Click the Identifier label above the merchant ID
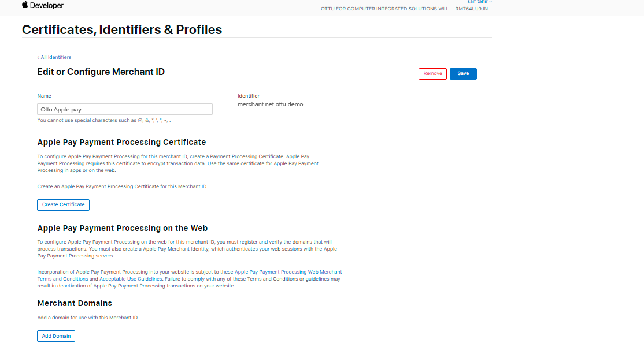644x351 pixels. click(249, 96)
